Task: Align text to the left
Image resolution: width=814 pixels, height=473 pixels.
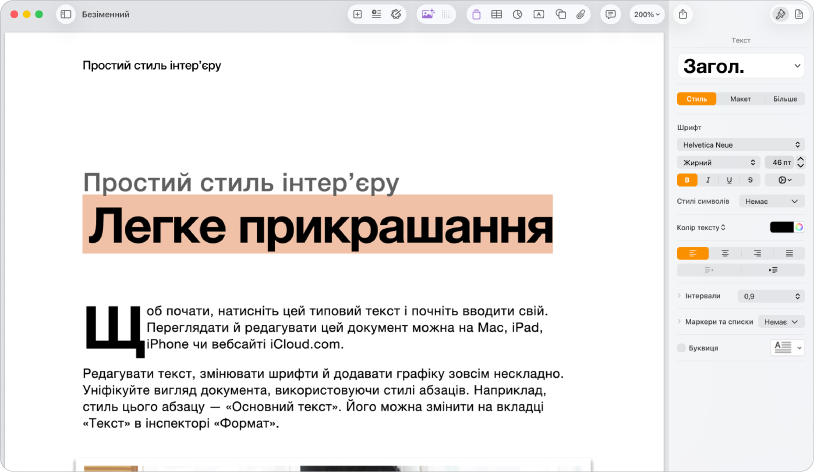Action: [693, 253]
